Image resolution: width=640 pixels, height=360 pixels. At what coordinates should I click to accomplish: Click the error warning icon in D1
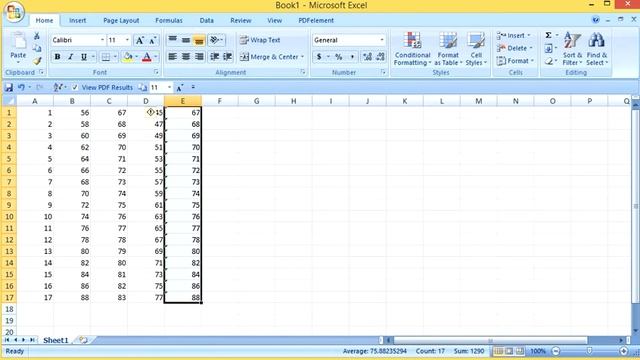150,112
